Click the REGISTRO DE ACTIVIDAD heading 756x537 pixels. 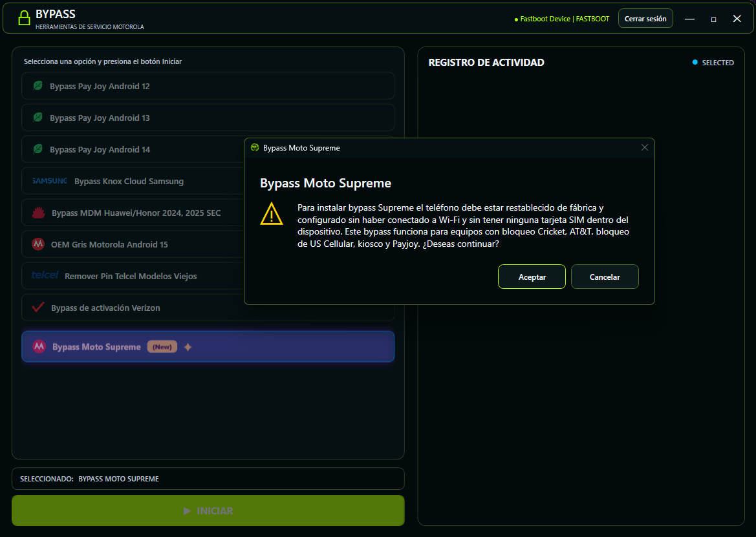pos(486,62)
